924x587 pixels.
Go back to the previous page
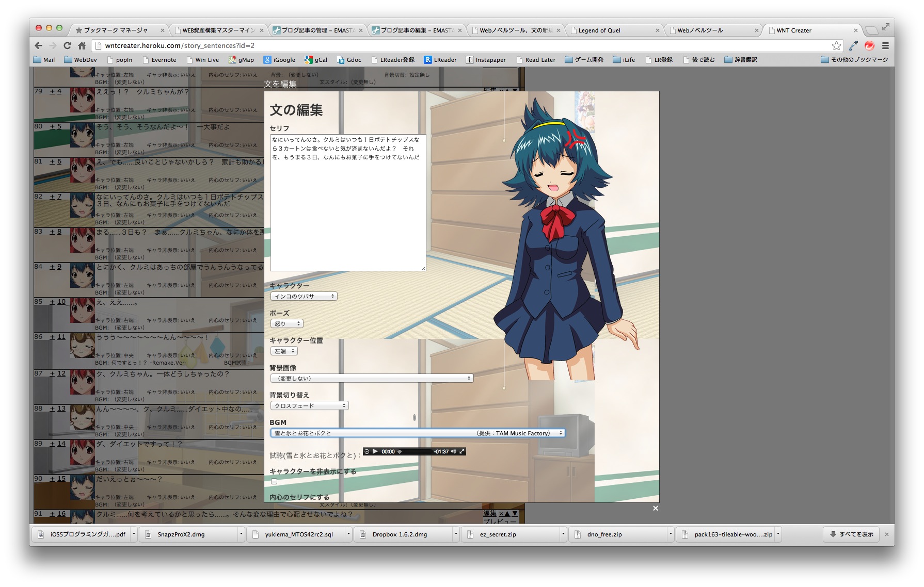coord(39,45)
